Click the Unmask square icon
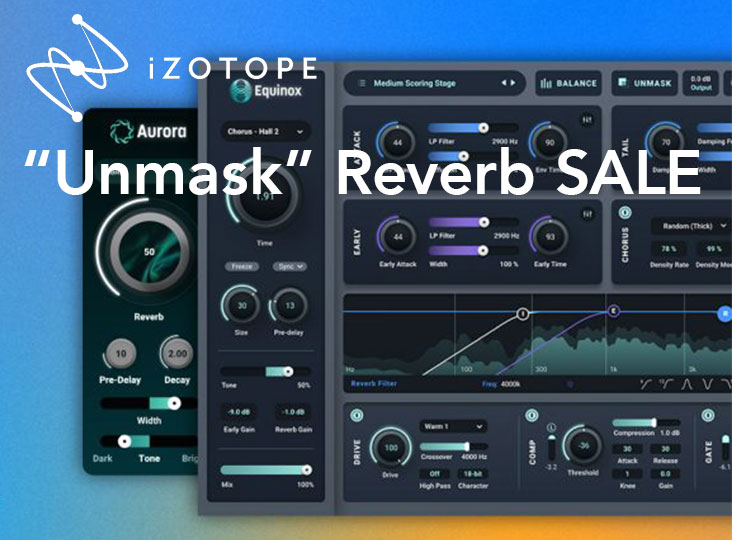 click(621, 84)
